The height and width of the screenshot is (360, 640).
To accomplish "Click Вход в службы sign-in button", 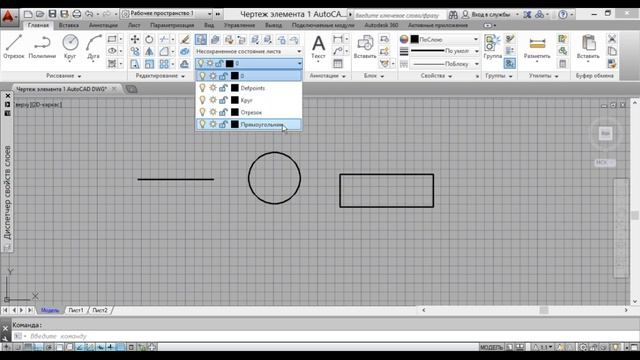I will [487, 15].
